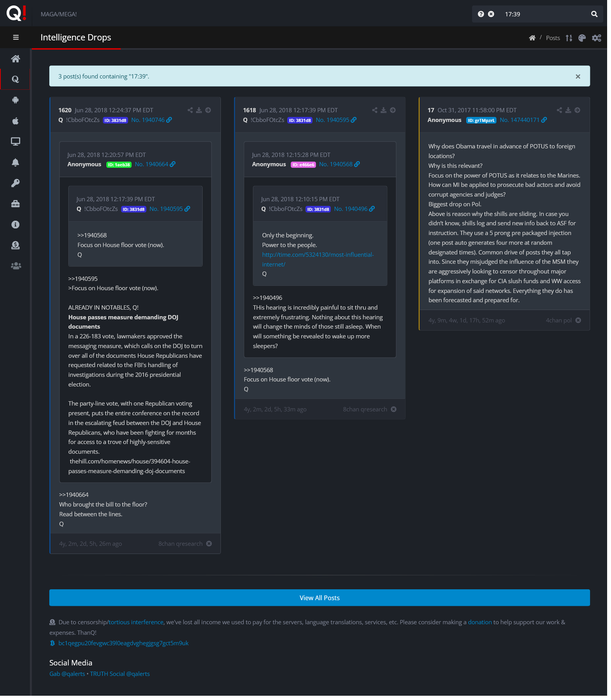Open link No. 1940664

(155, 164)
